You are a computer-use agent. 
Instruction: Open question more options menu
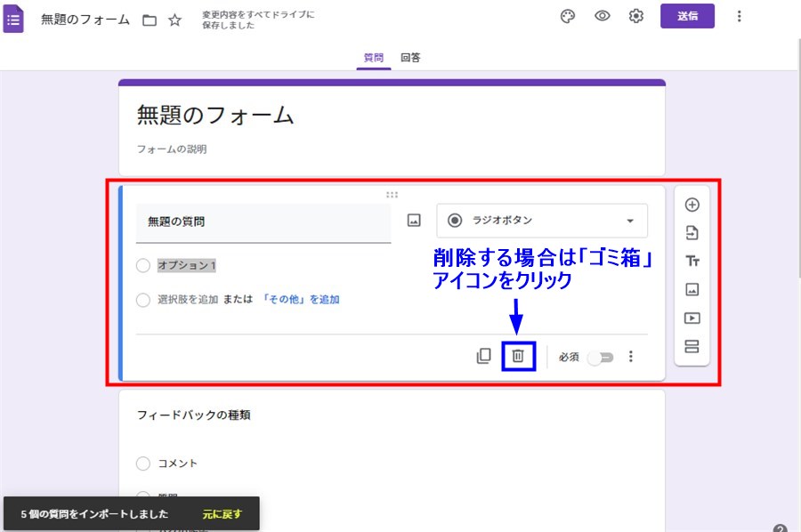point(631,357)
